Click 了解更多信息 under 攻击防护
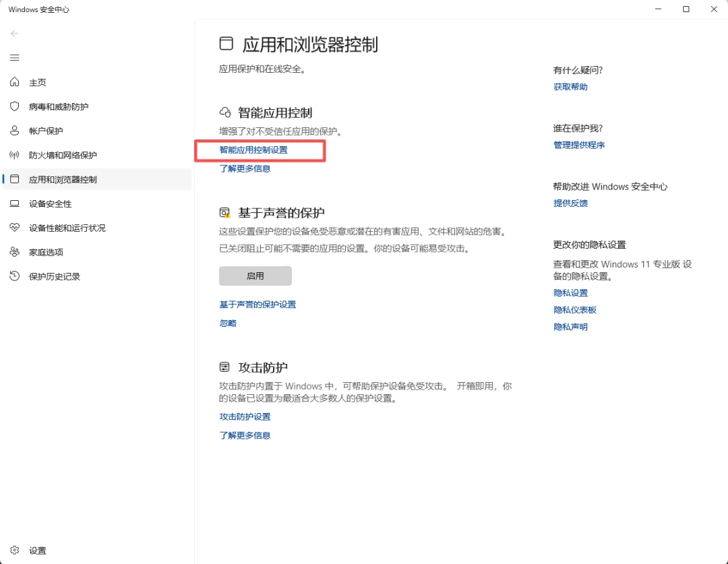 click(245, 435)
